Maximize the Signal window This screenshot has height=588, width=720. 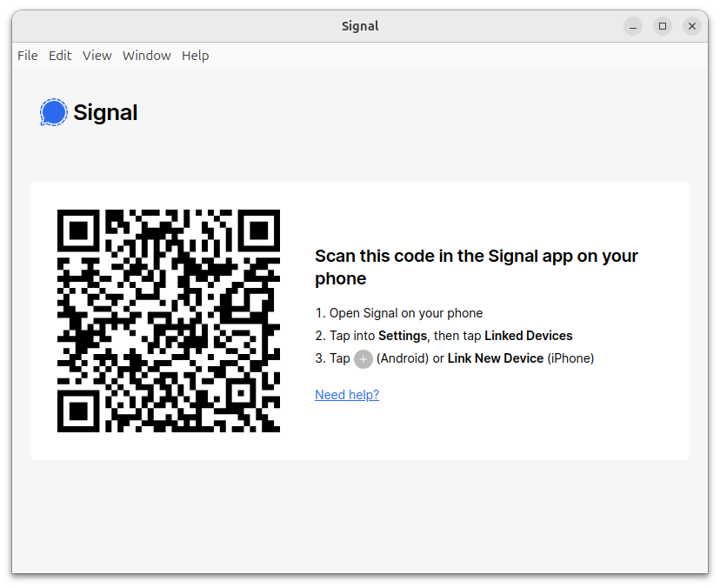662,26
